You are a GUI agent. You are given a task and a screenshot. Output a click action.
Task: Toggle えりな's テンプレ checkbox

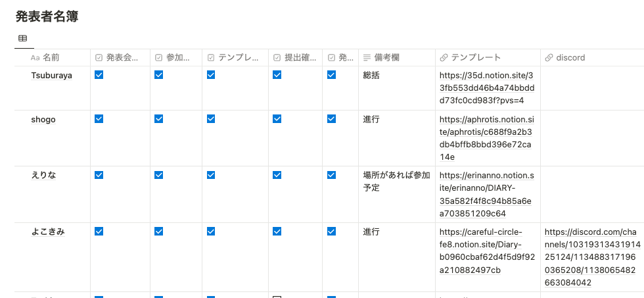(x=211, y=175)
